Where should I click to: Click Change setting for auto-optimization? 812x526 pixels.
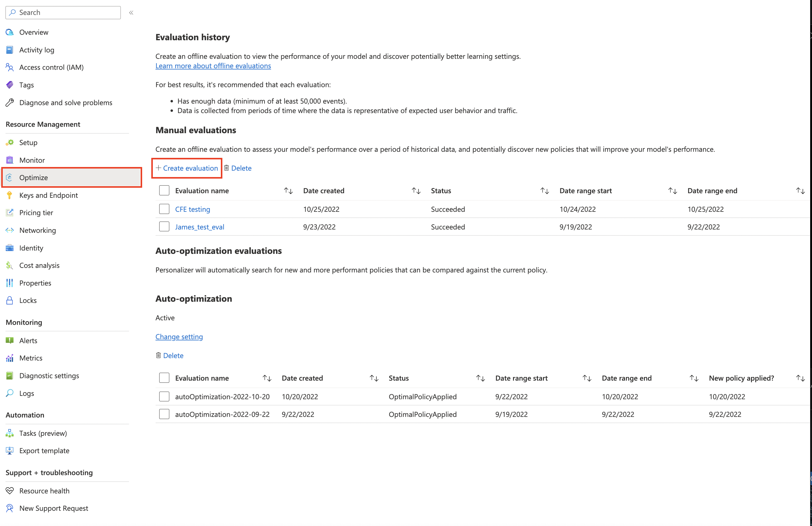(179, 336)
